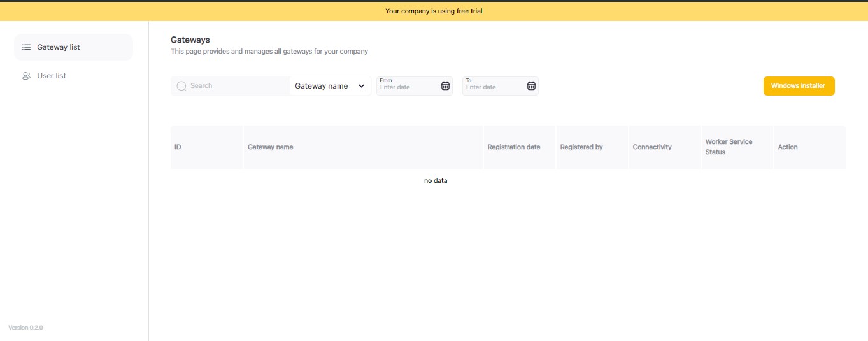
Task: Click the free trial notification banner
Action: click(x=434, y=11)
